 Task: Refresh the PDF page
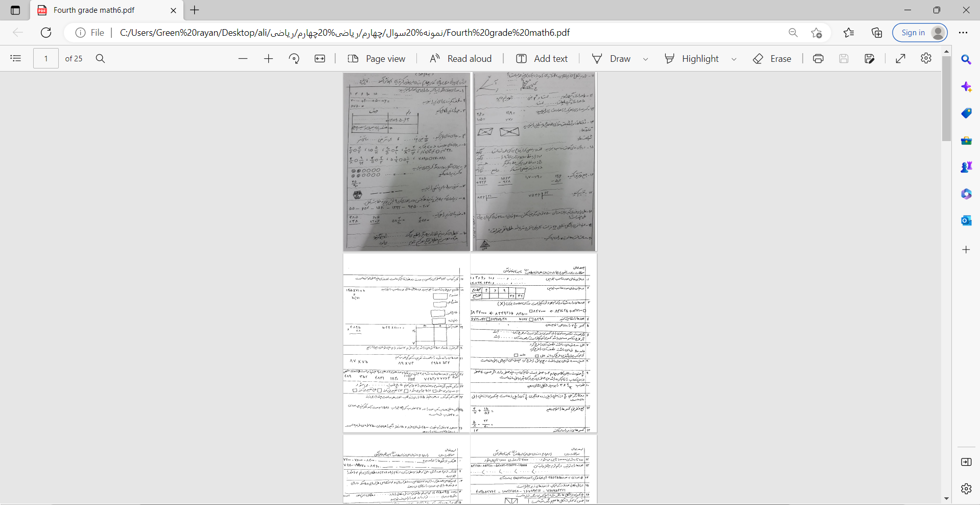pos(46,33)
